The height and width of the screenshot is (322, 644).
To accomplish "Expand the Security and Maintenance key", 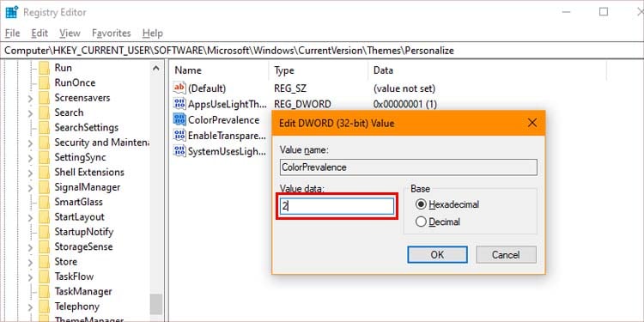I will (x=30, y=143).
